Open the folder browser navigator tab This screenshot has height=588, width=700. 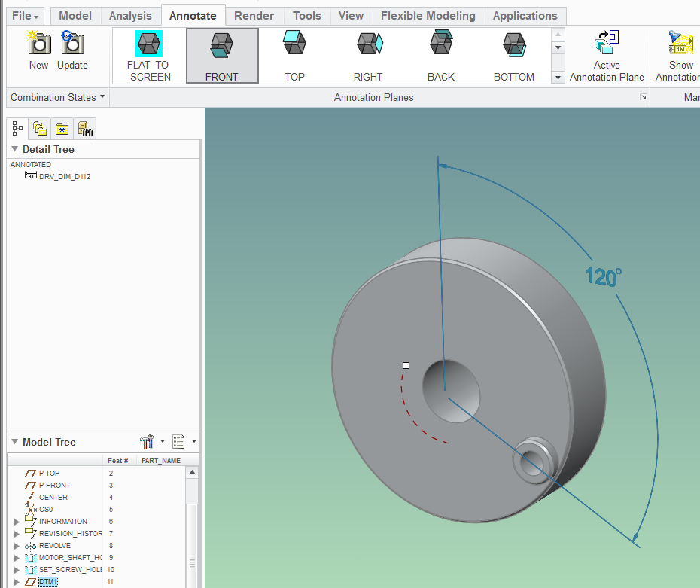(x=40, y=129)
